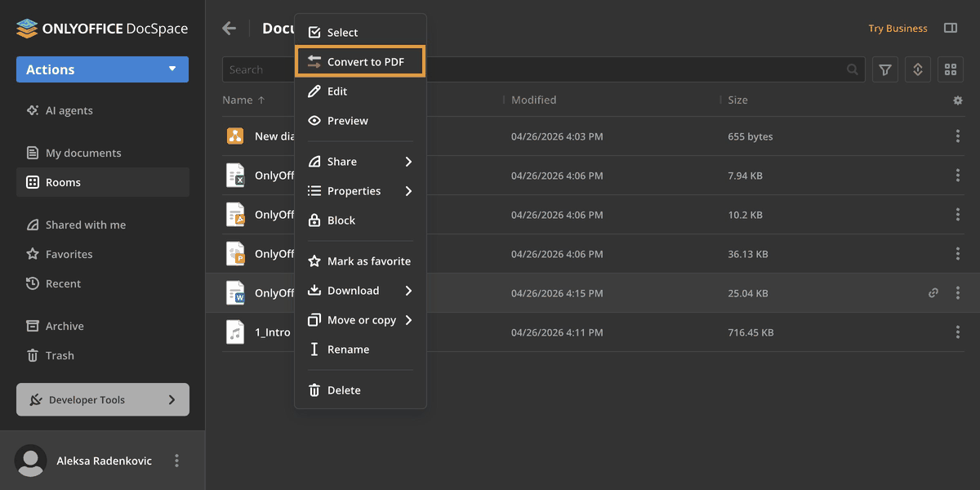The height and width of the screenshot is (490, 980).
Task: Click the Try Business link
Action: (x=898, y=29)
